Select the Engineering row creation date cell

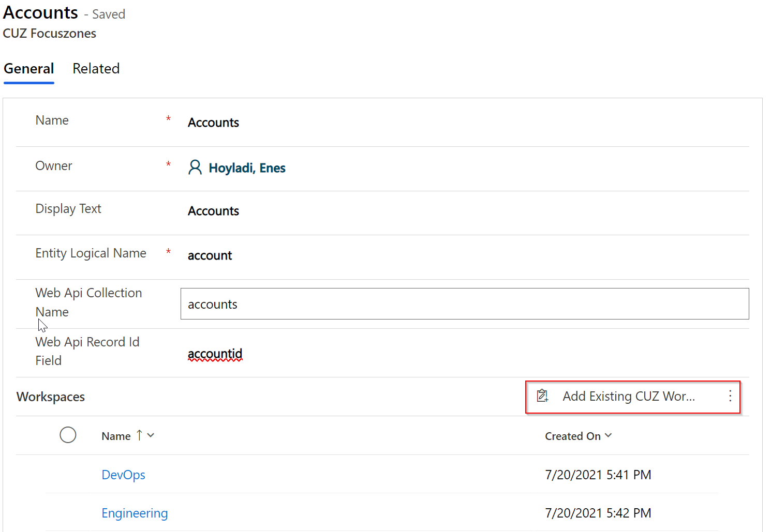598,513
